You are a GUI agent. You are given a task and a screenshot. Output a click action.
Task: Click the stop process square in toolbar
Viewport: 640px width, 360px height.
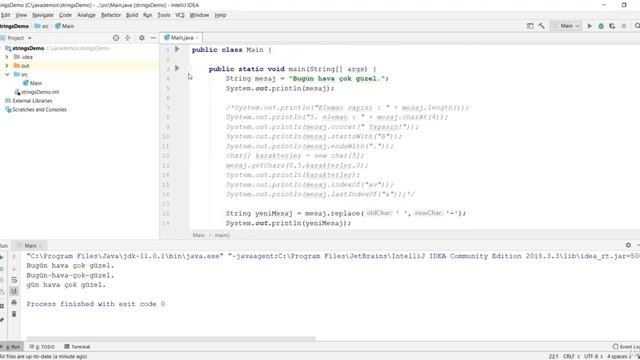[x=624, y=26]
